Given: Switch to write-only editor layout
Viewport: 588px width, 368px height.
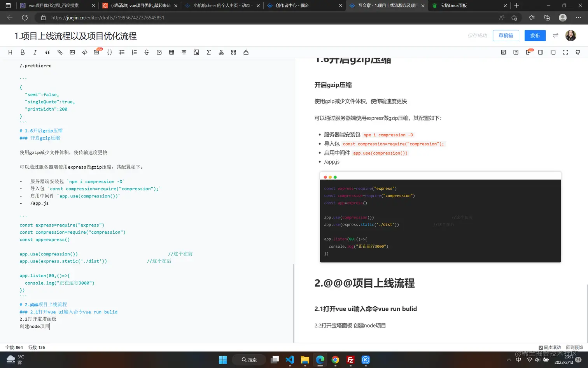Looking at the screenshot, I should (541, 52).
